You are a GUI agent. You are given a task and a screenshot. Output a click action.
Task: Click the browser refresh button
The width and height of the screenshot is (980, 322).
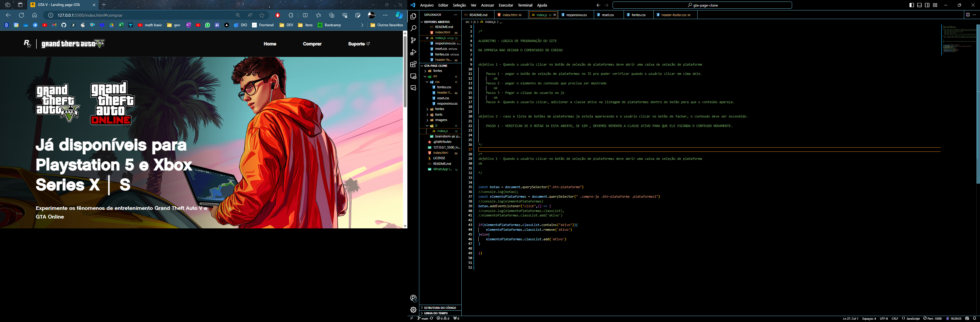coord(21,15)
